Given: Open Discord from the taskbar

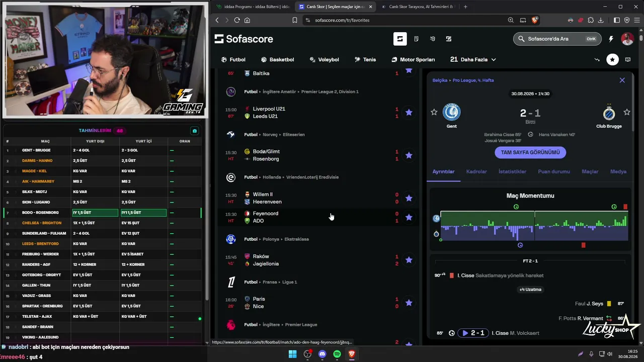Looking at the screenshot, I should click(x=323, y=354).
